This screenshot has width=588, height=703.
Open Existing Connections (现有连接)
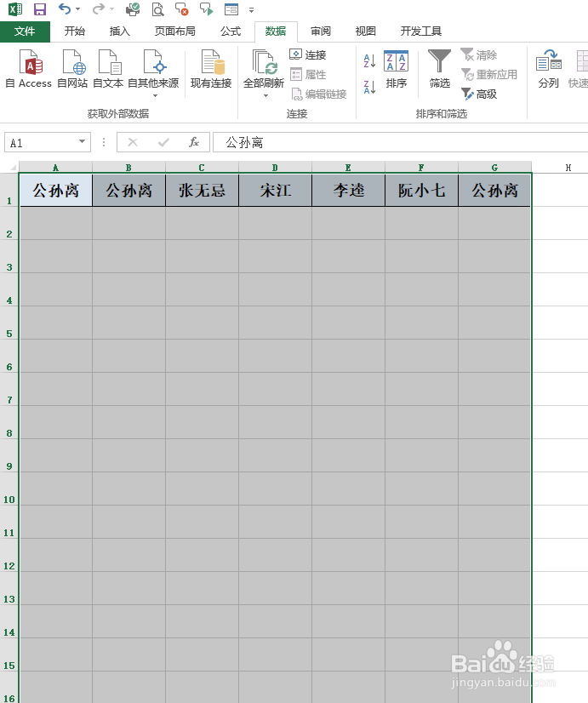(x=211, y=69)
